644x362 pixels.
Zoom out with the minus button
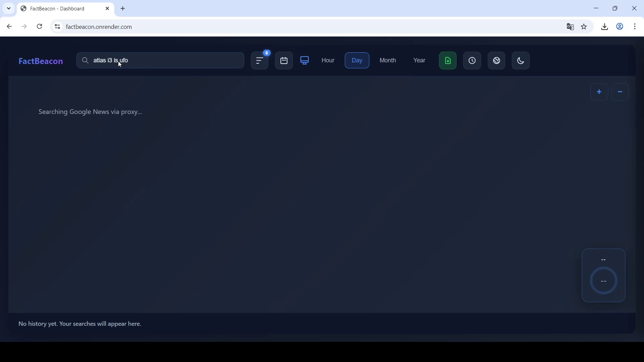coord(621,92)
